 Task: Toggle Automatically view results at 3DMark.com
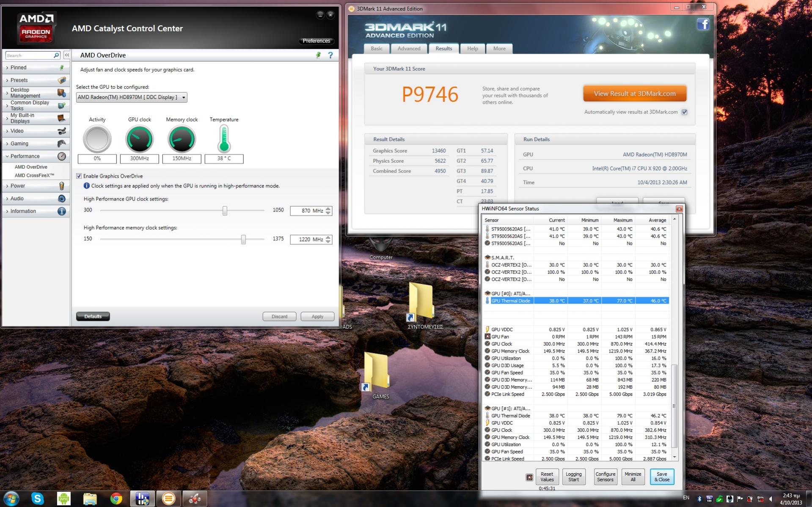click(x=684, y=112)
